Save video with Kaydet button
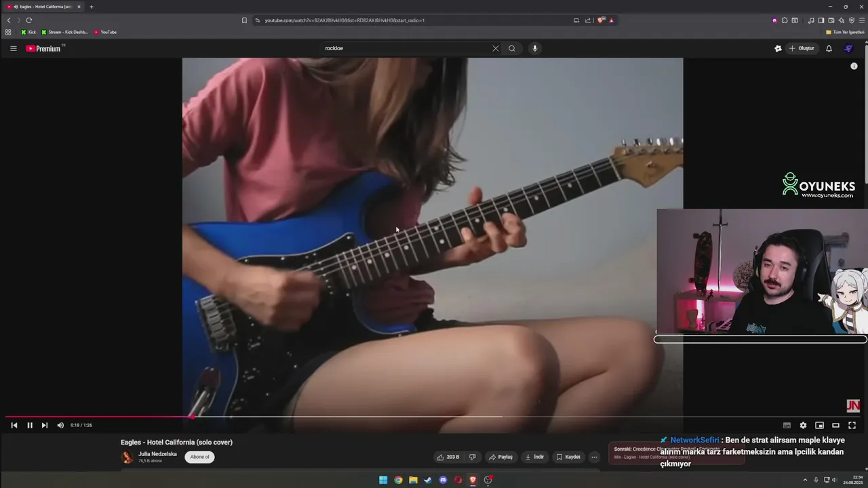This screenshot has width=868, height=488. click(x=568, y=457)
